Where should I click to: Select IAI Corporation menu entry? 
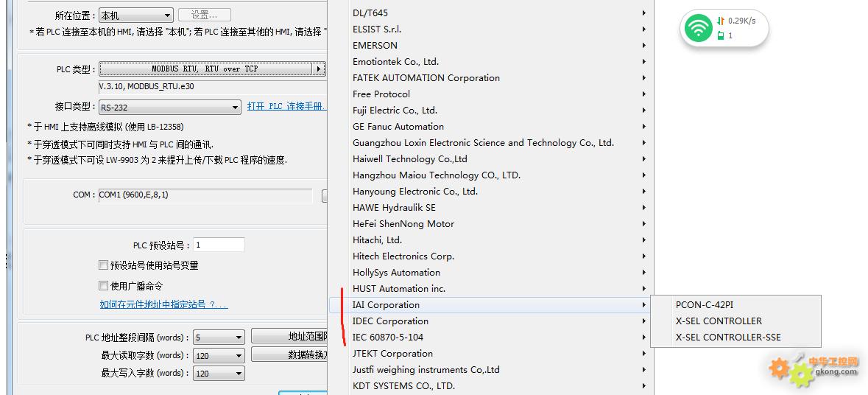pos(491,304)
